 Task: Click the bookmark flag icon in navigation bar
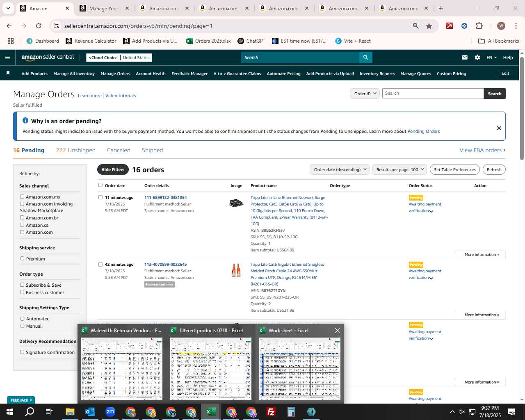(8, 73)
